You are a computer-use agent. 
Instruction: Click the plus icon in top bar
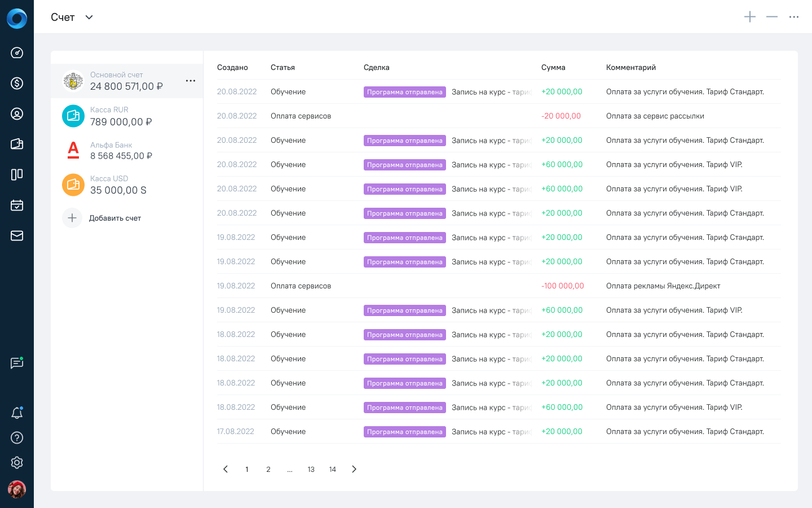point(750,17)
